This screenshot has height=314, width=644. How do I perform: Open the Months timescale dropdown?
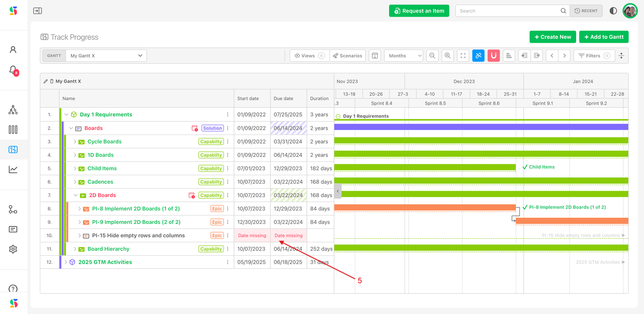click(403, 56)
